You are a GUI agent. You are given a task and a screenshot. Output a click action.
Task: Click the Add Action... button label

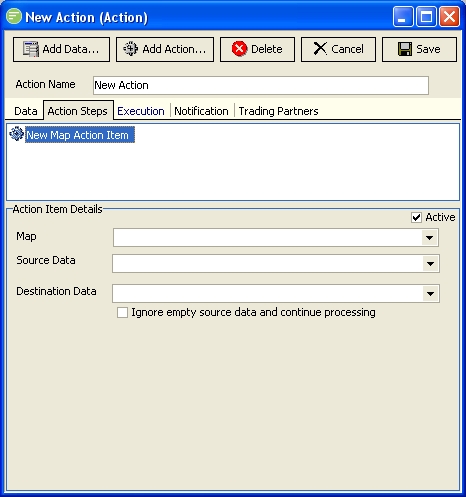[174, 49]
